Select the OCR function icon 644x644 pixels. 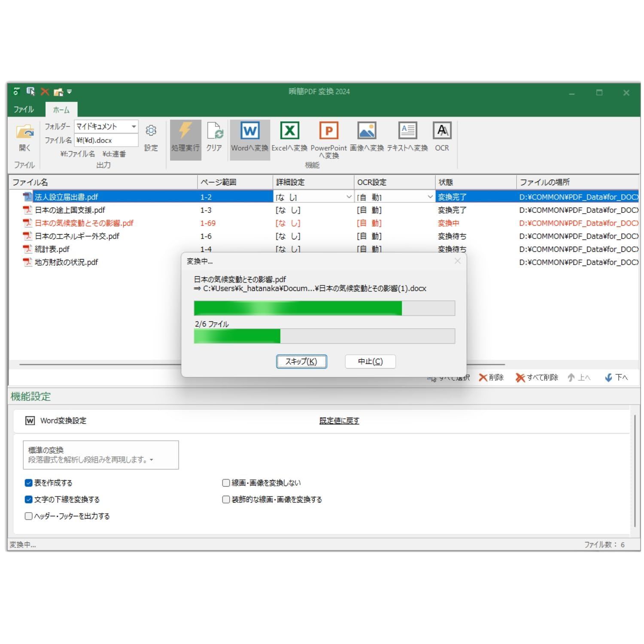[x=442, y=131]
